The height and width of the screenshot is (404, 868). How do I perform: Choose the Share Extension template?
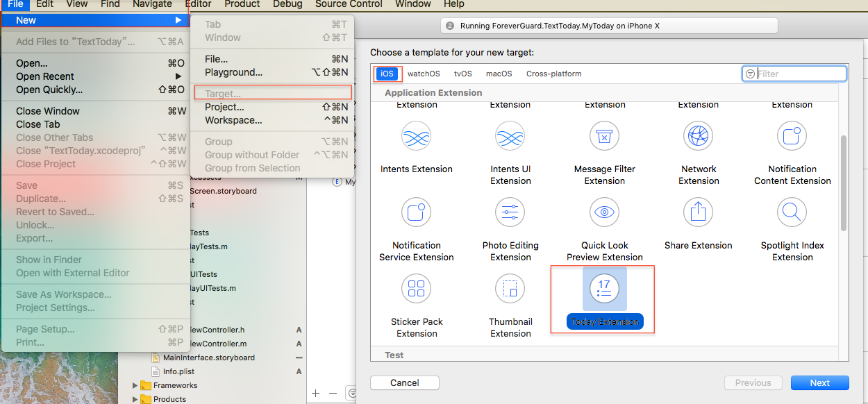click(699, 224)
